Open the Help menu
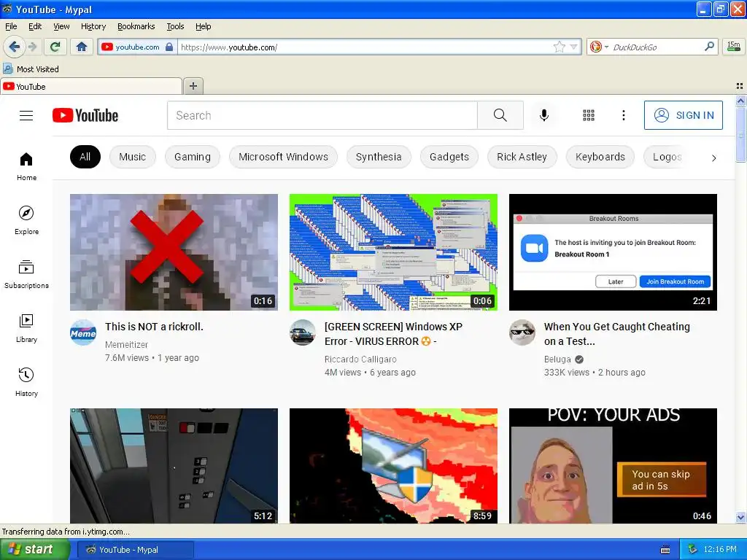This screenshot has width=747, height=560. [204, 26]
